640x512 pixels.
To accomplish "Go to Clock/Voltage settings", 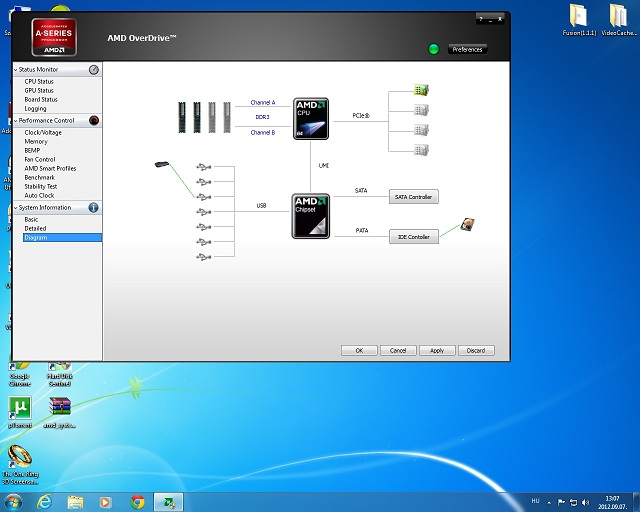I will coord(43,133).
